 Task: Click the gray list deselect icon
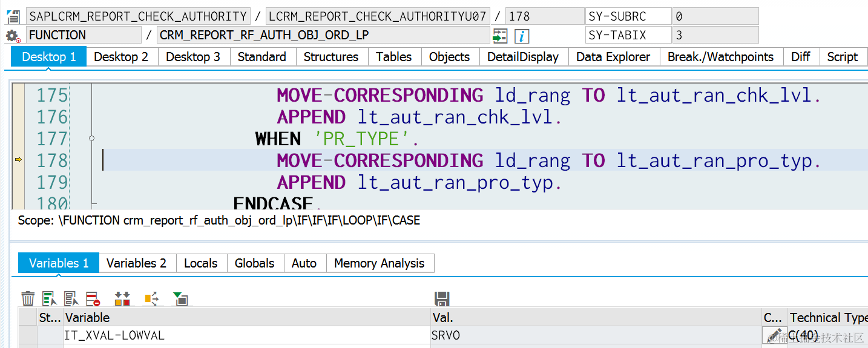(71, 298)
